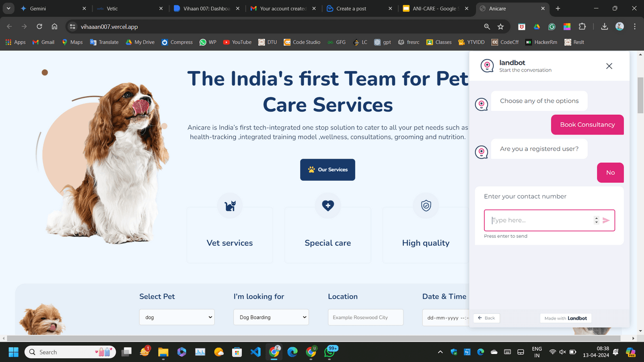Click the Book Consultancy chat bubble

click(587, 125)
